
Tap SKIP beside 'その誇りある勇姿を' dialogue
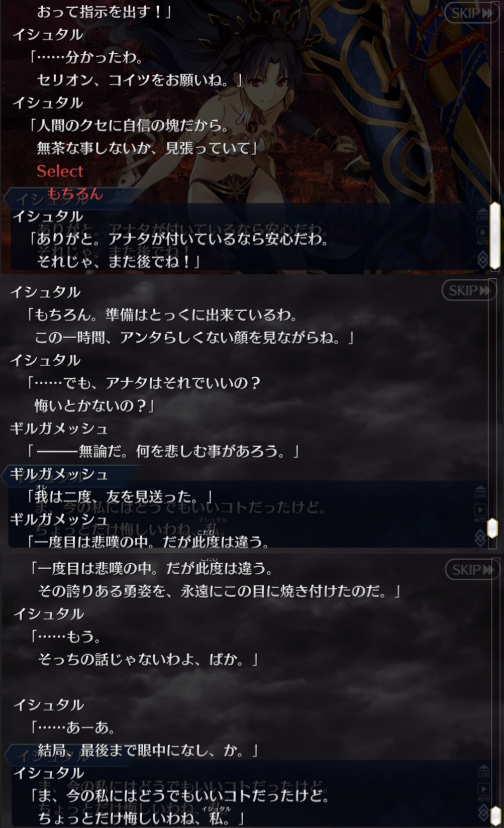tap(472, 570)
